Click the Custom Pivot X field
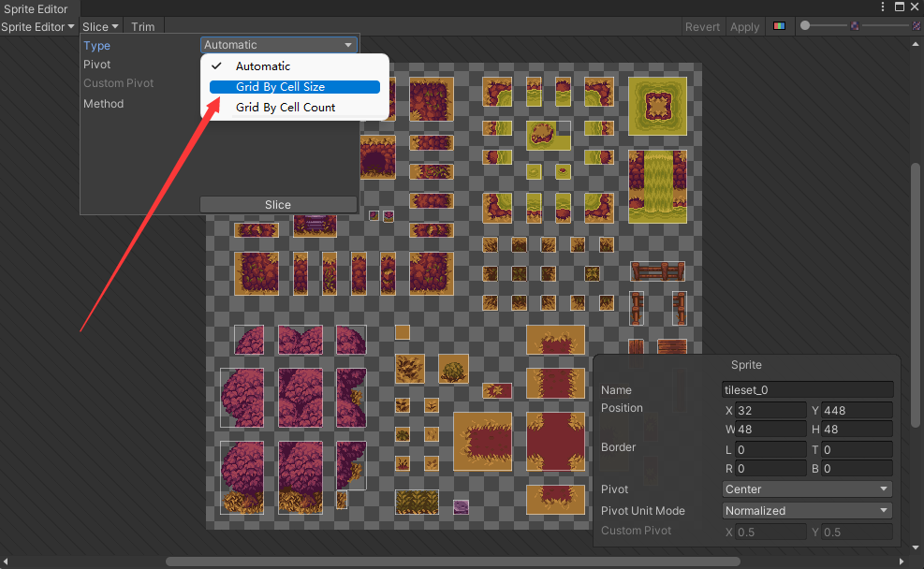The image size is (924, 569). (770, 532)
